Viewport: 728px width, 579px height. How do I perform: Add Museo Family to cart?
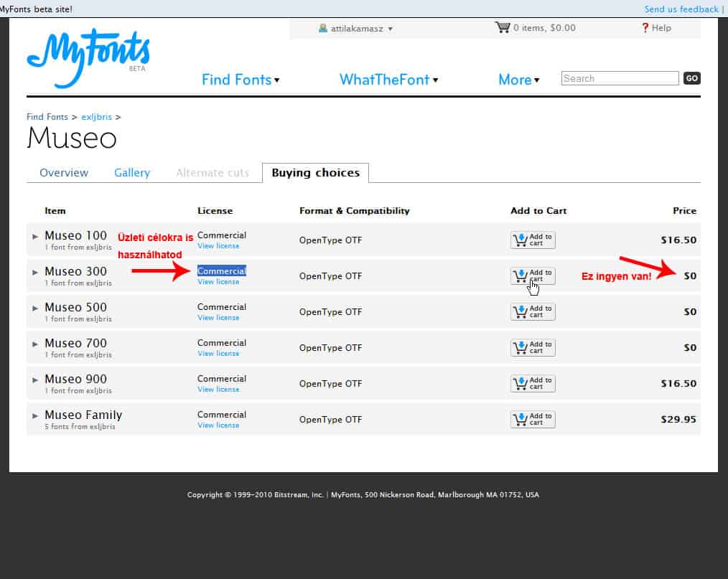[x=533, y=420]
